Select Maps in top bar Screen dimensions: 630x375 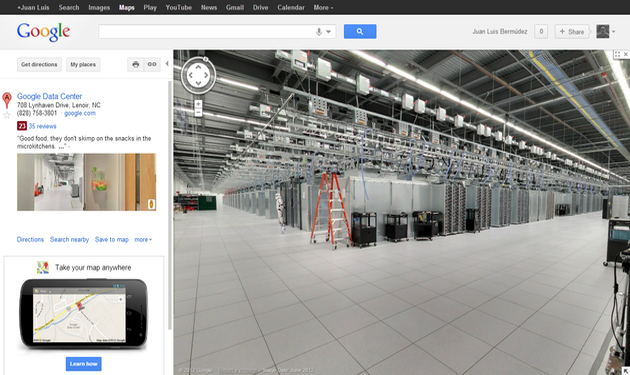coord(127,7)
